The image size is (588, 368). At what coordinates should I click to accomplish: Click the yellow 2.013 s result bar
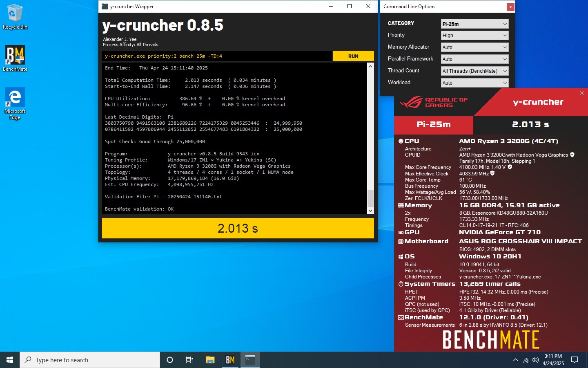pos(238,228)
